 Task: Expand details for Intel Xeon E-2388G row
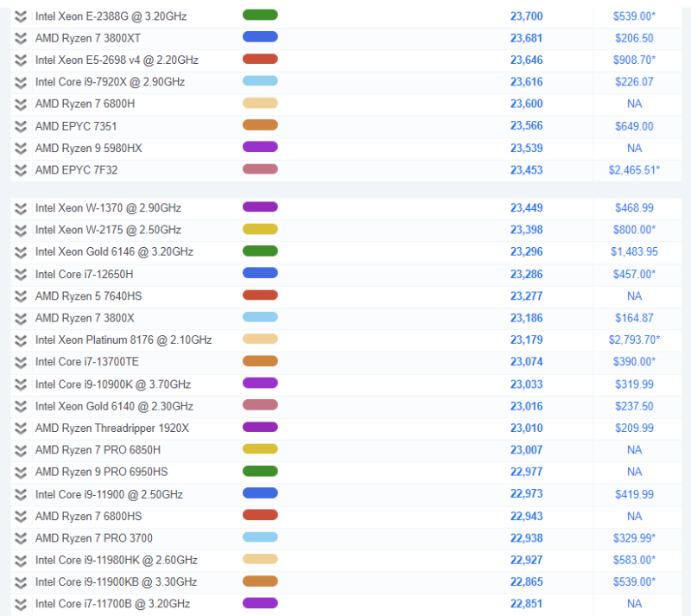point(20,16)
